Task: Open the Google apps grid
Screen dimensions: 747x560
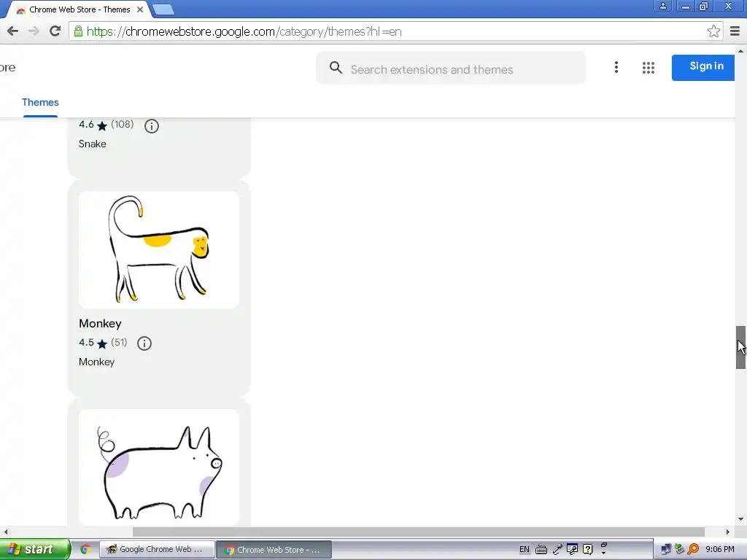Action: click(x=648, y=68)
